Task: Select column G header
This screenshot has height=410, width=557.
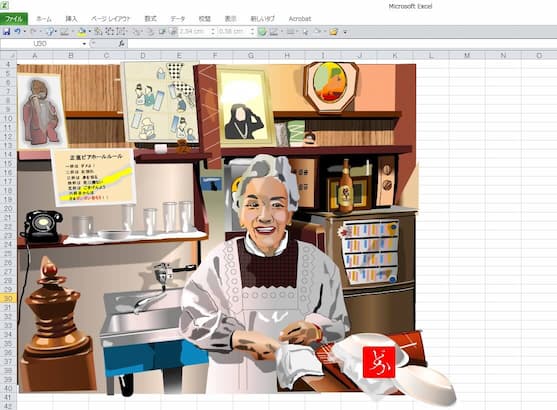Action: tap(251, 55)
